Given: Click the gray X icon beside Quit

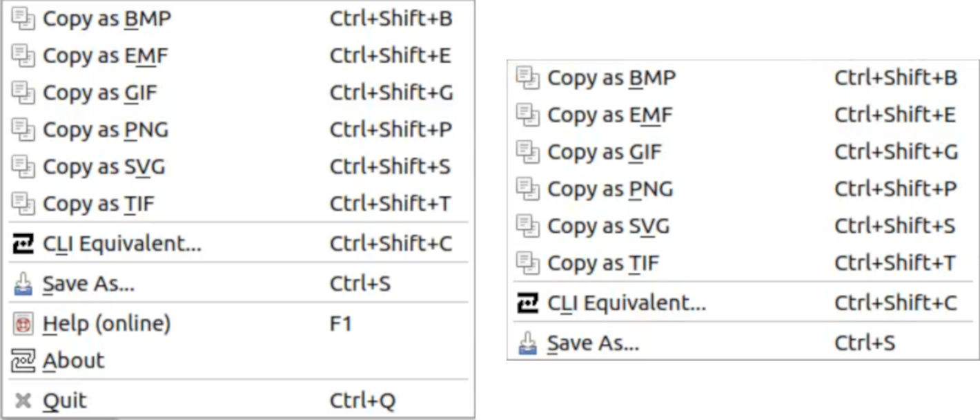Looking at the screenshot, I should [23, 401].
